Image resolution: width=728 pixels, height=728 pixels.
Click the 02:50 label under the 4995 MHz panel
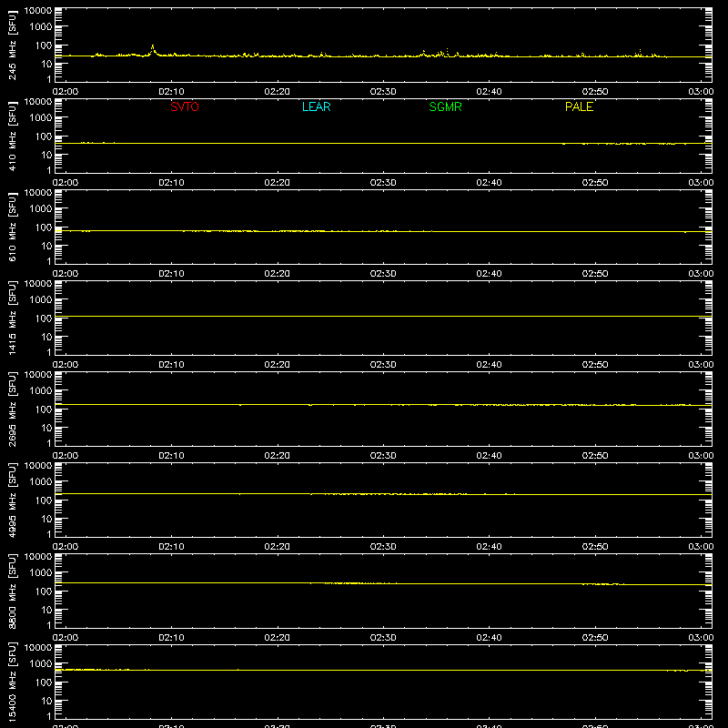(595, 547)
